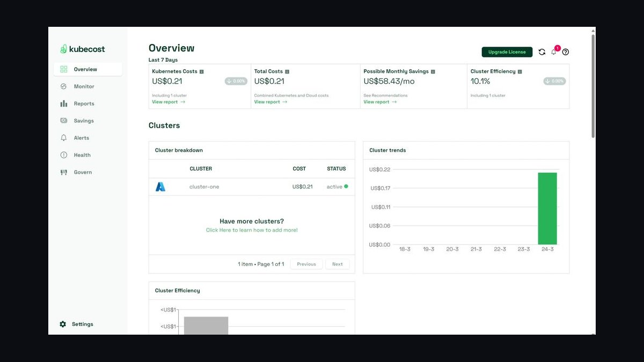
Task: Click the Monitor gauge icon
Action: [63, 86]
